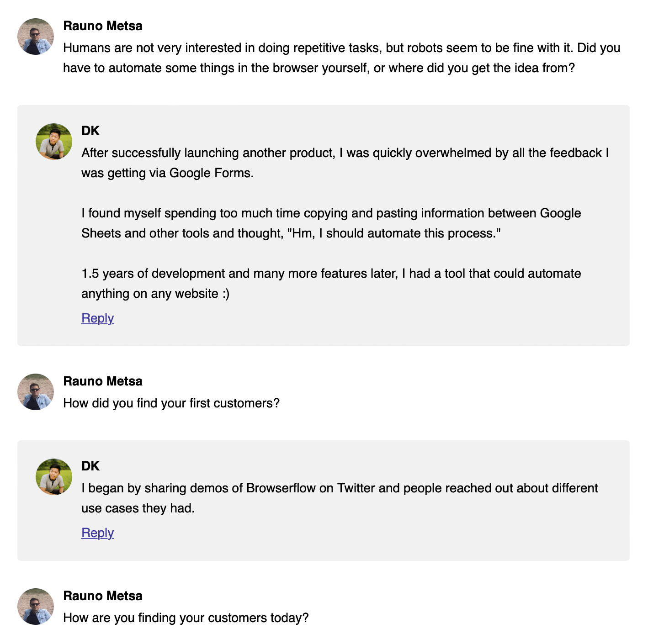Click Rauno Metsa name above first customers question

coord(103,381)
